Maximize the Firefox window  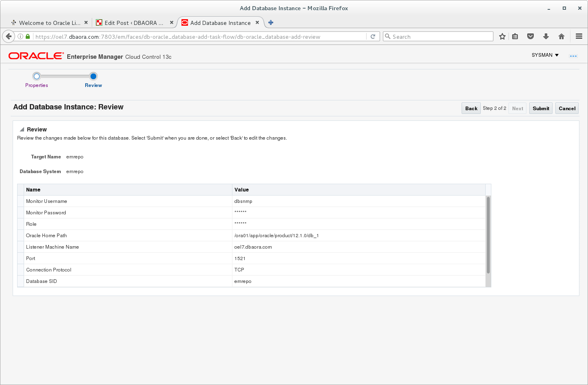pos(564,8)
